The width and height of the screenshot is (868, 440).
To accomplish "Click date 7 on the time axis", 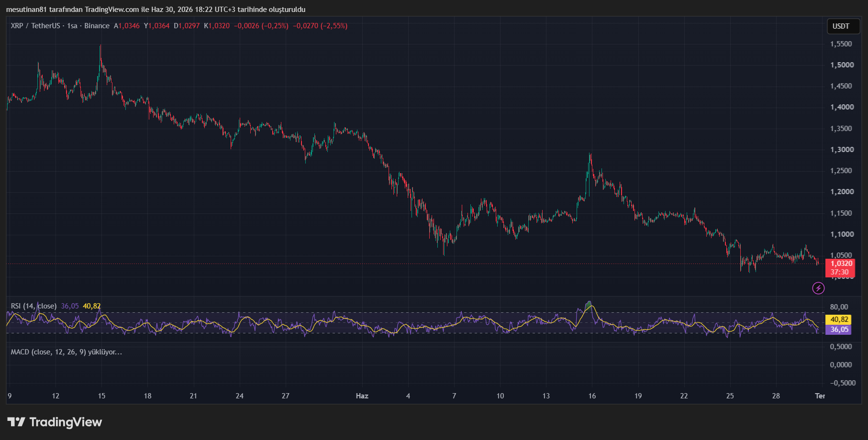I will (454, 396).
